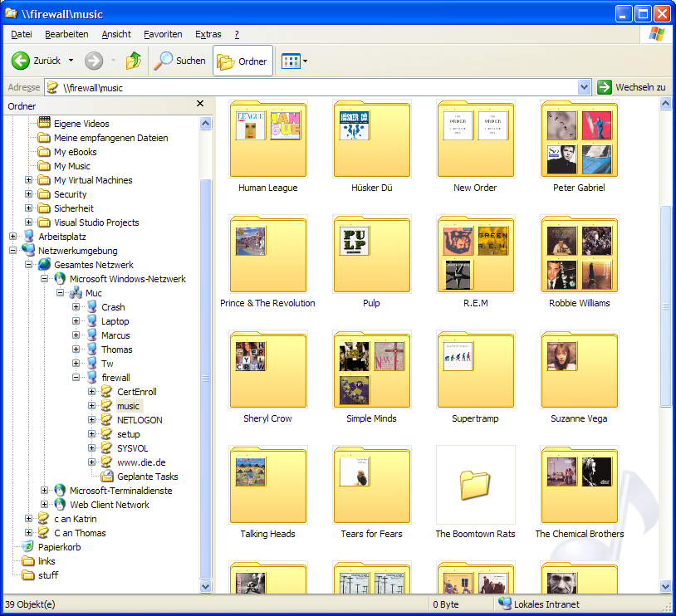Open the views dropdown arrow

click(306, 61)
